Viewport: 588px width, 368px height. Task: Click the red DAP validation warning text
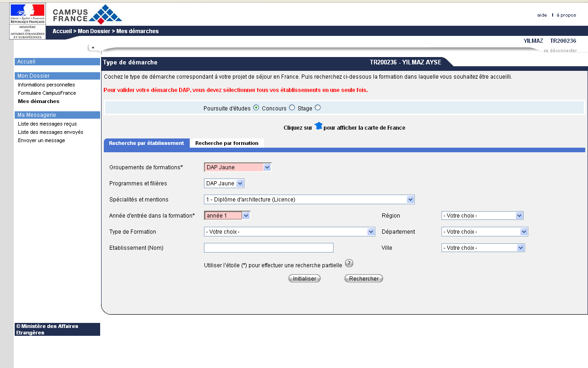tap(236, 90)
